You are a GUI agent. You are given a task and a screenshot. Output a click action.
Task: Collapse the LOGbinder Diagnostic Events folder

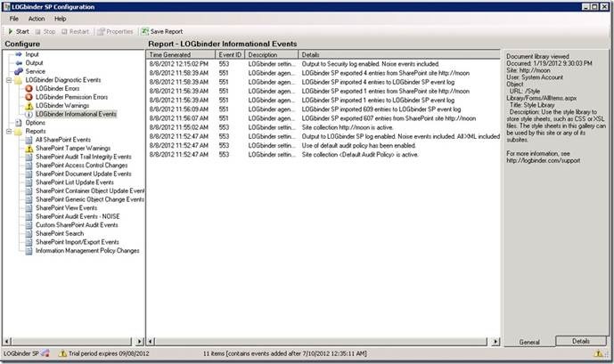click(7, 80)
